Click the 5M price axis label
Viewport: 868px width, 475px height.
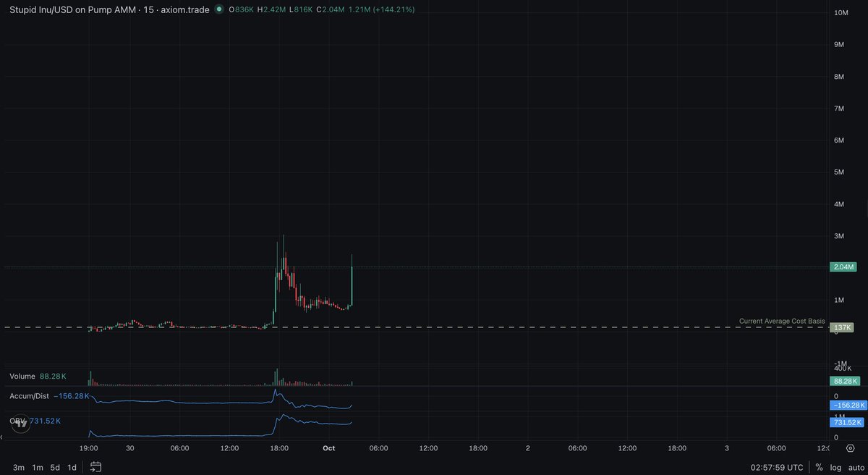(839, 172)
